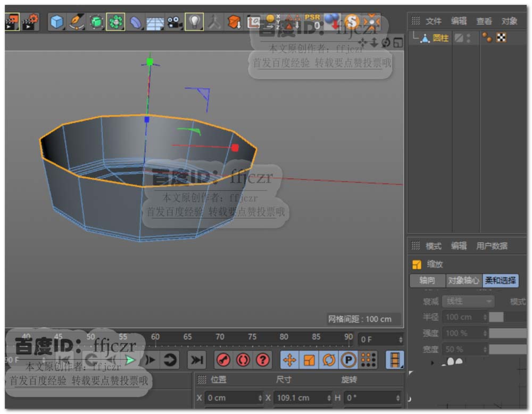Click the 宽度 50 % stepper arrows
The width and height of the screenshot is (532, 414).
[x=485, y=349]
